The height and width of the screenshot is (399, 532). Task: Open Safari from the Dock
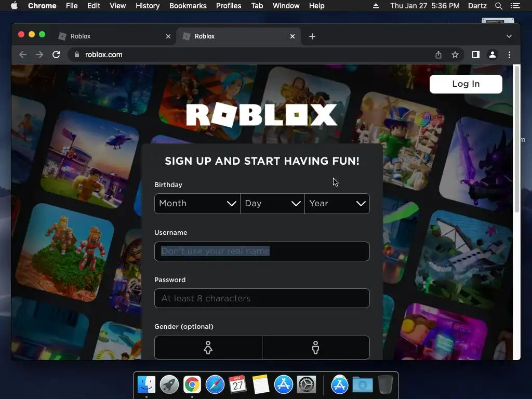[x=215, y=385]
